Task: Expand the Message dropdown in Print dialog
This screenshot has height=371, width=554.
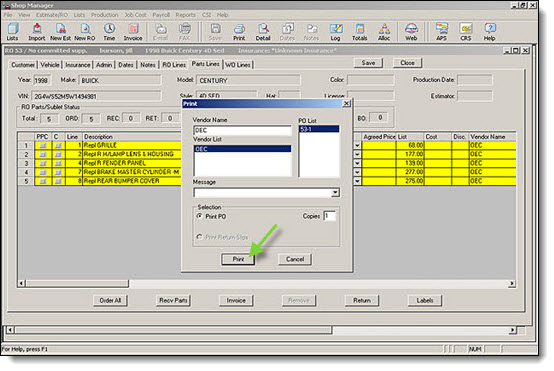Action: 335,193
